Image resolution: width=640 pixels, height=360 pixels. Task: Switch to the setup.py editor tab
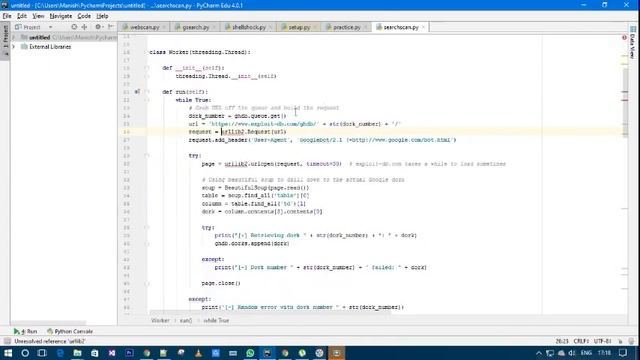(x=299, y=27)
